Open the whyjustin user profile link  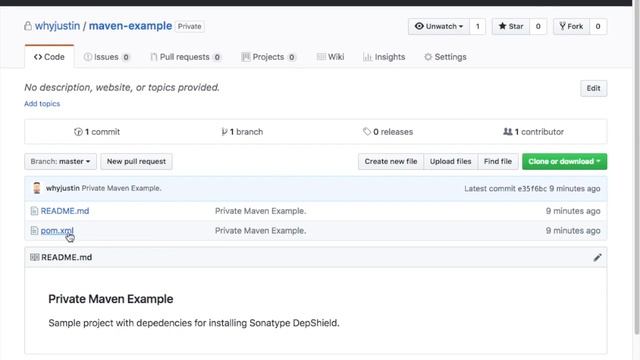pyautogui.click(x=57, y=26)
